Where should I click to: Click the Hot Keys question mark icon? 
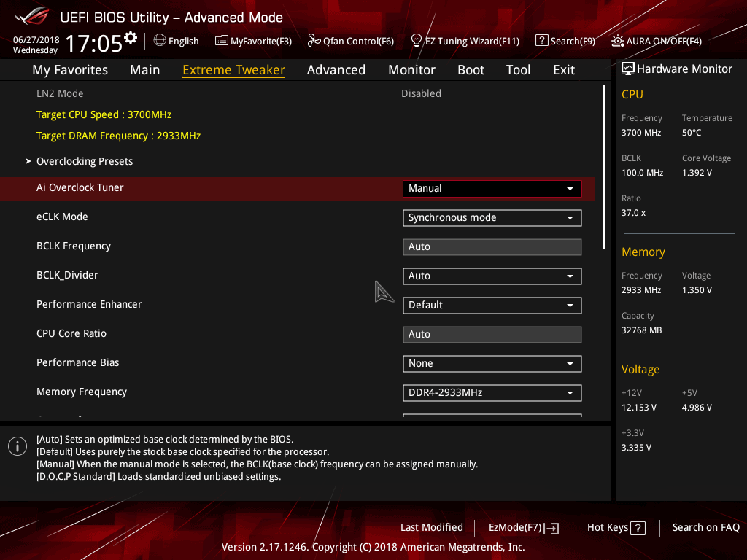coord(638,528)
